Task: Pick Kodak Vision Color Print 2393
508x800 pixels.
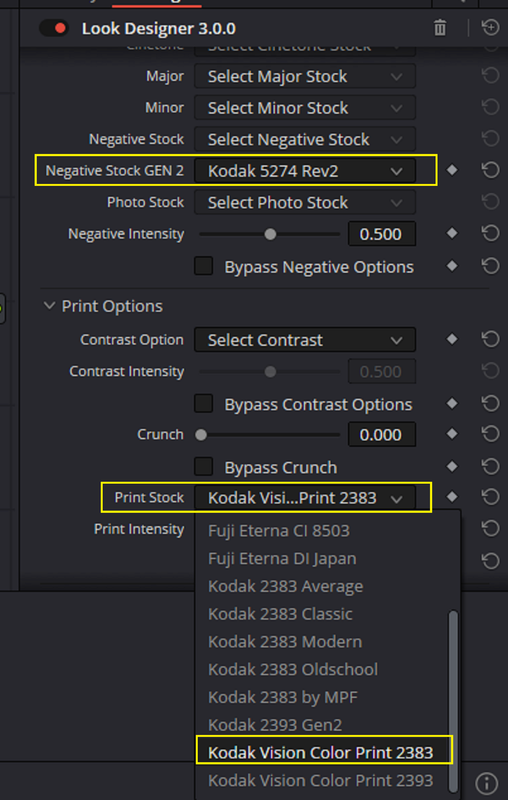Action: tap(320, 780)
